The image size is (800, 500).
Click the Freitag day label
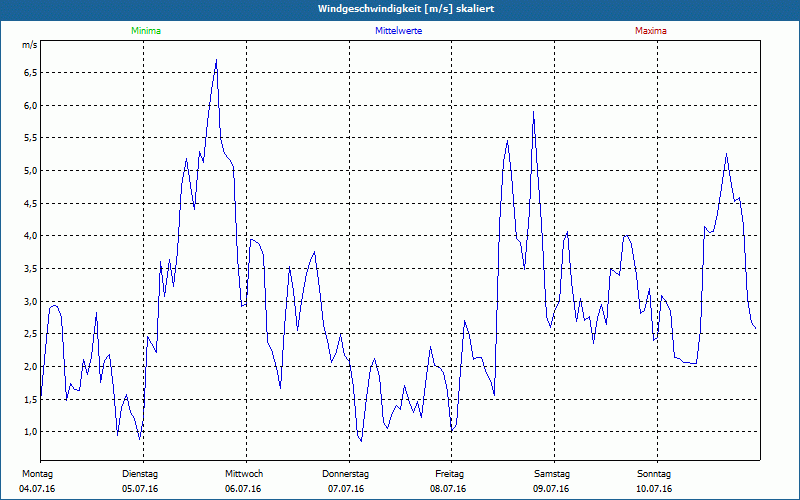pos(449,474)
